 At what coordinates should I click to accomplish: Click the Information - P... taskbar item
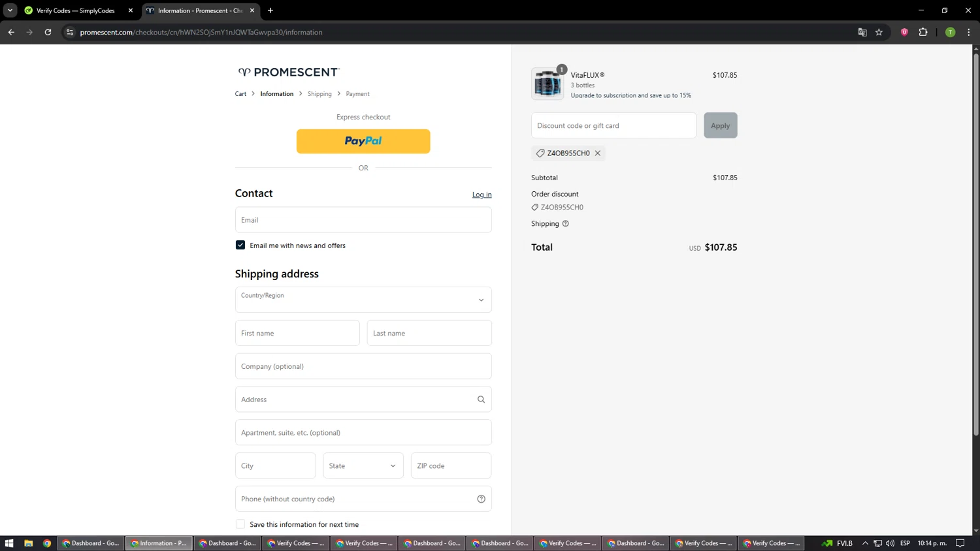(x=159, y=543)
